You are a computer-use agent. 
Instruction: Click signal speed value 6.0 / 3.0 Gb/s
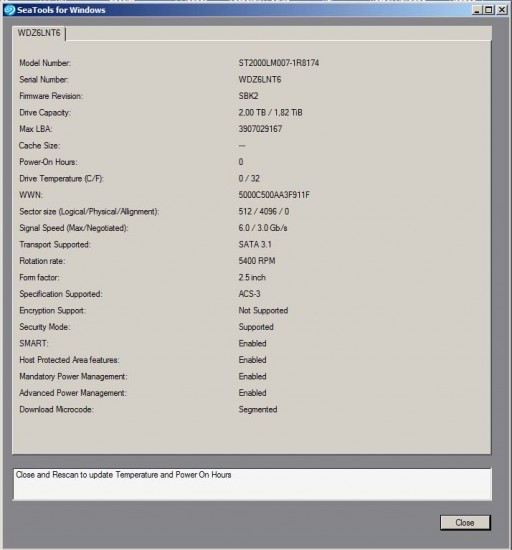pyautogui.click(x=263, y=228)
